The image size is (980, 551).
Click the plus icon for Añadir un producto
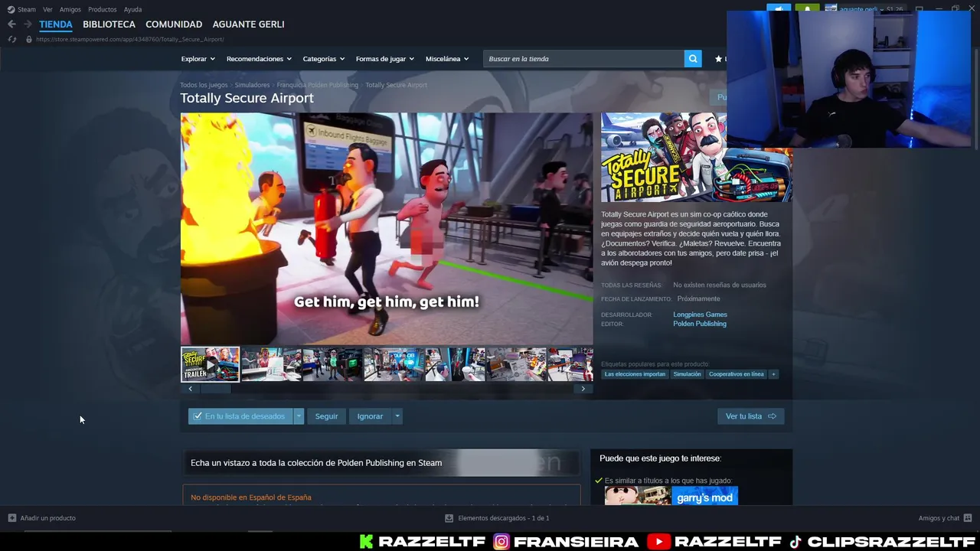coord(11,518)
